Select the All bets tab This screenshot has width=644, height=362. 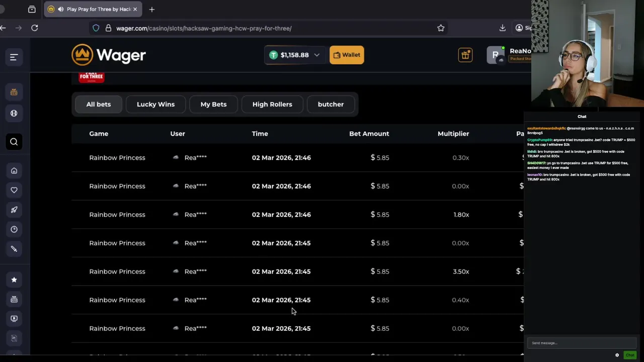click(99, 104)
